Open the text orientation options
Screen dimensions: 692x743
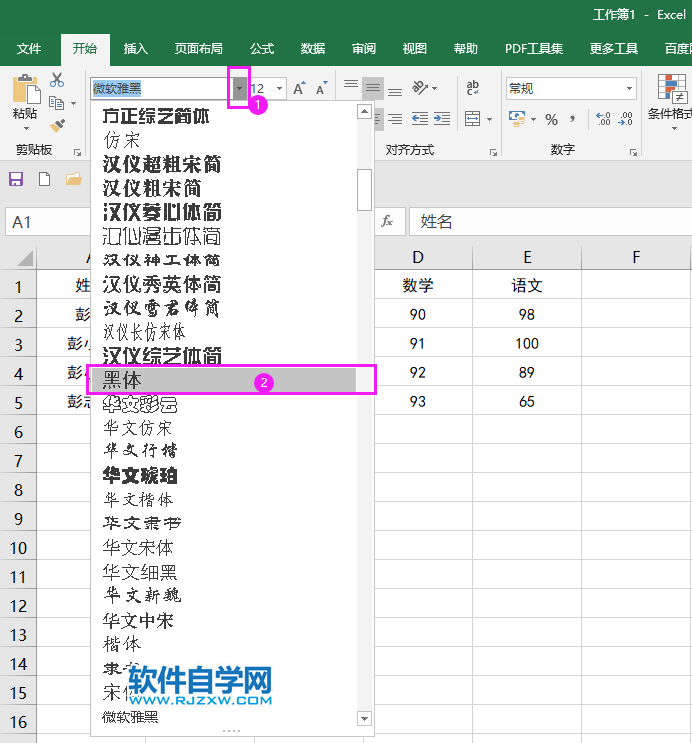pos(420,88)
